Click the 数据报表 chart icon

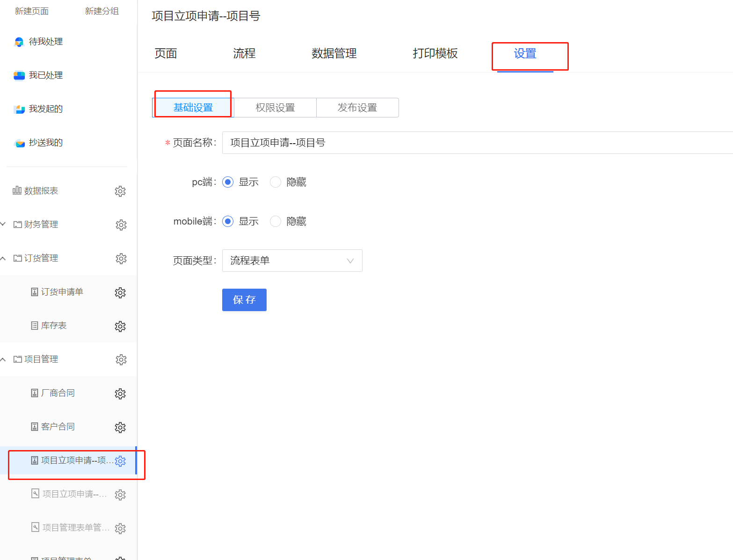click(17, 190)
